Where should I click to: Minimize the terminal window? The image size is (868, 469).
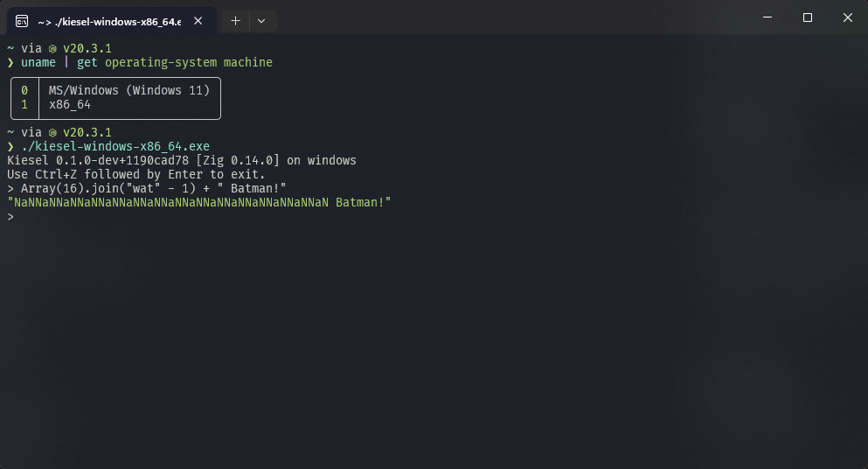[x=767, y=17]
